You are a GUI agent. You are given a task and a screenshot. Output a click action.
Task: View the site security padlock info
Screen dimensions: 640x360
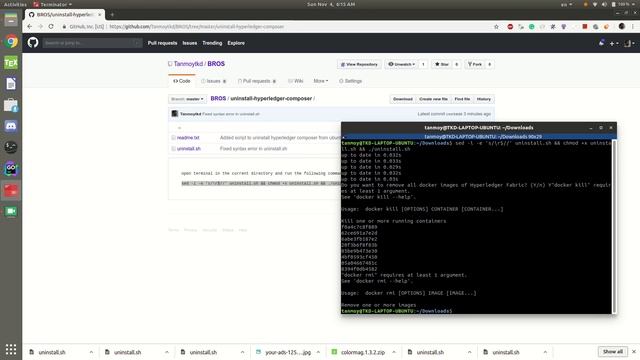[64, 27]
